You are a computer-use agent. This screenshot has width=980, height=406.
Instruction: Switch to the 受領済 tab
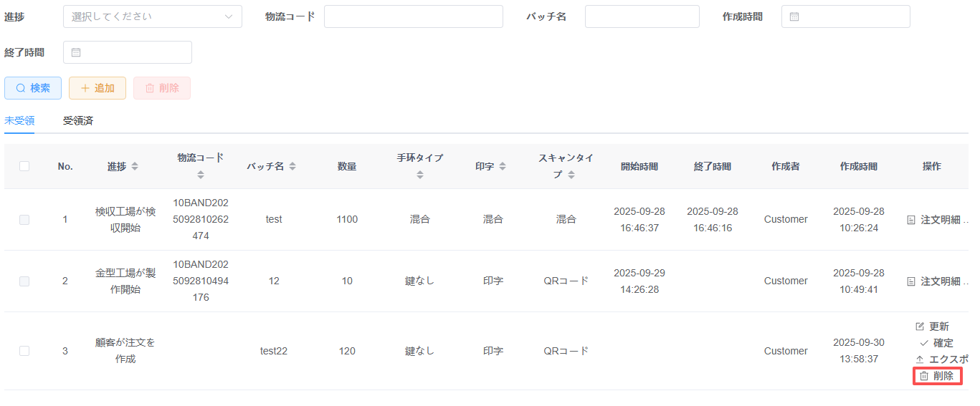tap(78, 121)
